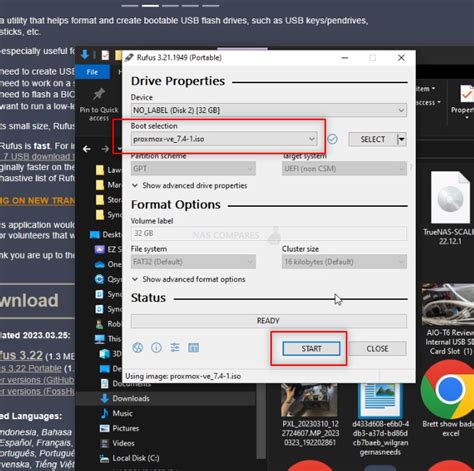Screen dimensions: 474x471
Task: Click the START button in Rufus
Action: coord(311,349)
